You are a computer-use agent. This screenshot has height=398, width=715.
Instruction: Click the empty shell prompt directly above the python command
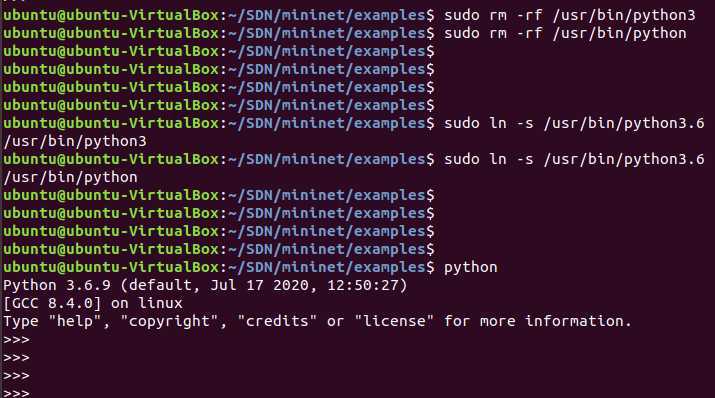click(219, 249)
